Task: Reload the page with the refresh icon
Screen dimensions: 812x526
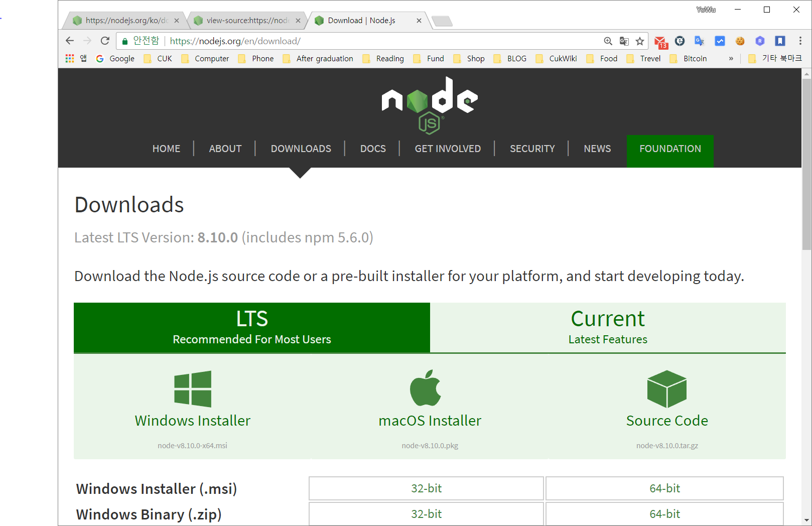Action: [105, 41]
